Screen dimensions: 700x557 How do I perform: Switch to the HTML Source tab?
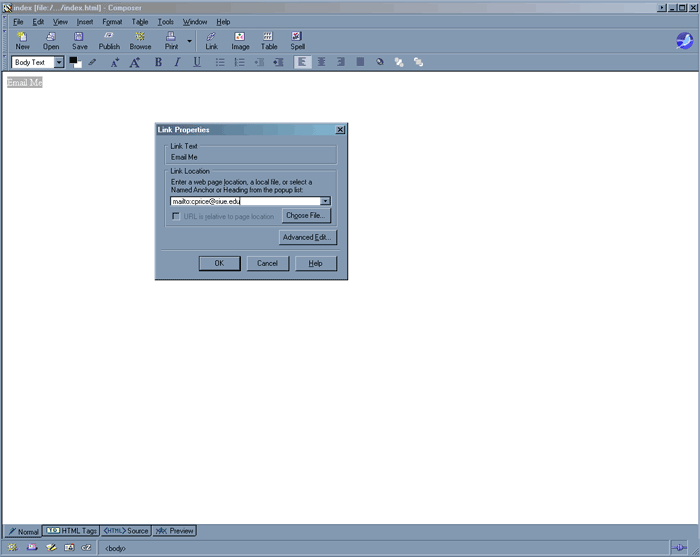(x=126, y=531)
